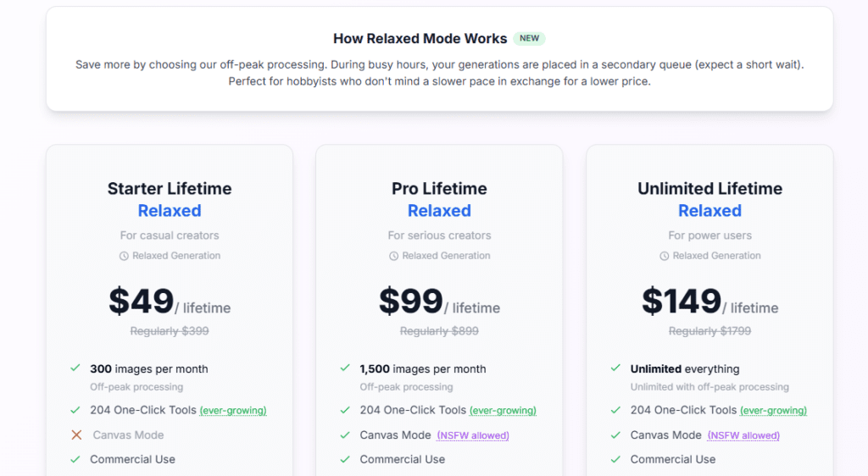Screen dimensions: 868x476
Task: Select the Pro Lifetime $99 price
Action: (411, 301)
